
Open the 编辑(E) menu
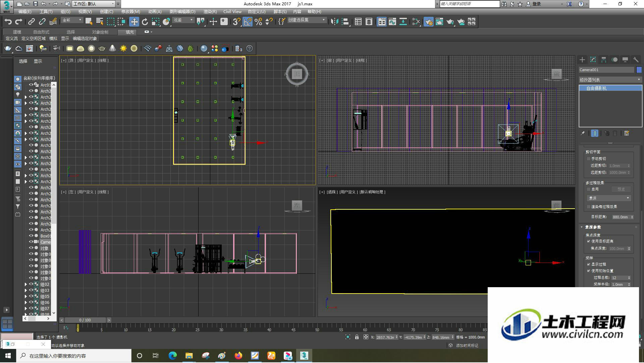point(25,11)
